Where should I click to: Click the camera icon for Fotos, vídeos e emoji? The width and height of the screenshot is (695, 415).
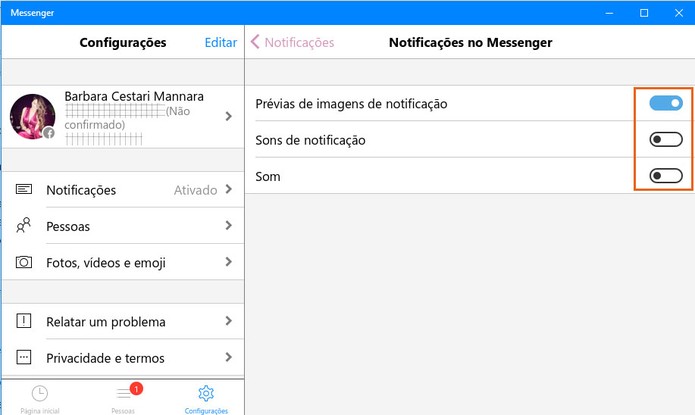pyautogui.click(x=24, y=262)
